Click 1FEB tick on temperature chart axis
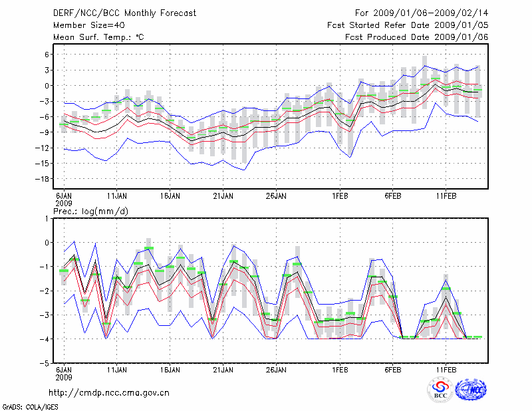The width and height of the screenshot is (532, 411). click(340, 196)
